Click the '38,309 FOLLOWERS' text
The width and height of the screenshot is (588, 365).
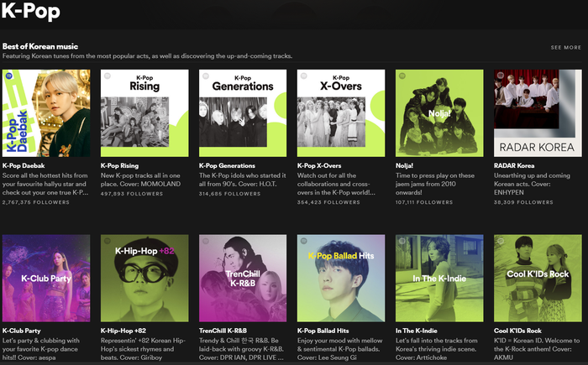tap(523, 202)
